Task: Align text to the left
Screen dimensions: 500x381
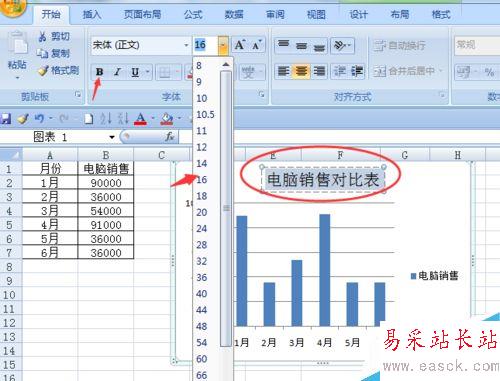Action: (x=283, y=71)
